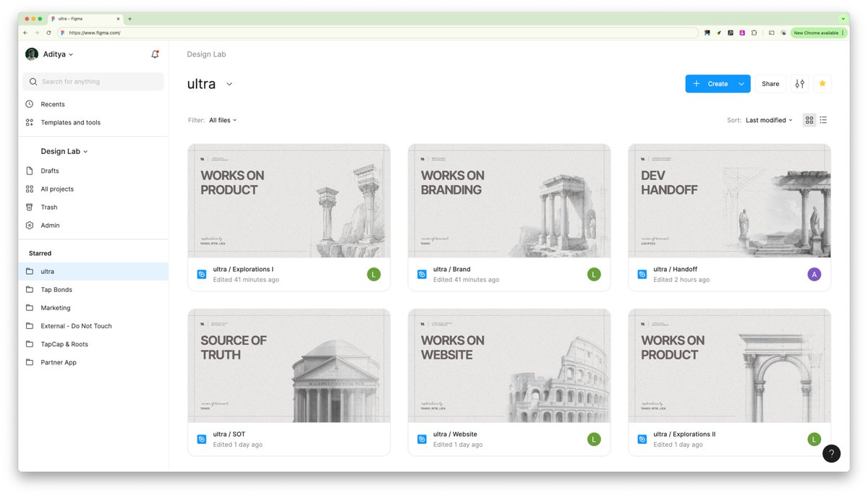Viewport: 868px width, 496px height.
Task: Click the Admin gear icon
Action: (30, 225)
